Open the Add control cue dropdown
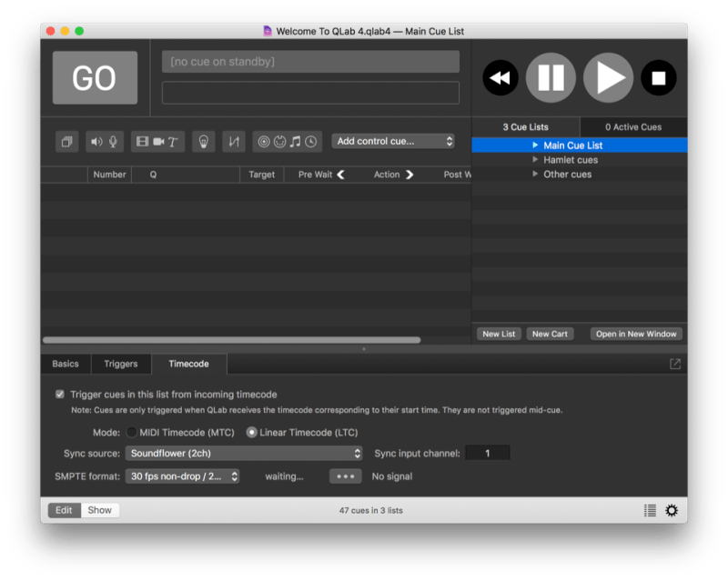Screen dimensions: 728x581 coord(393,142)
